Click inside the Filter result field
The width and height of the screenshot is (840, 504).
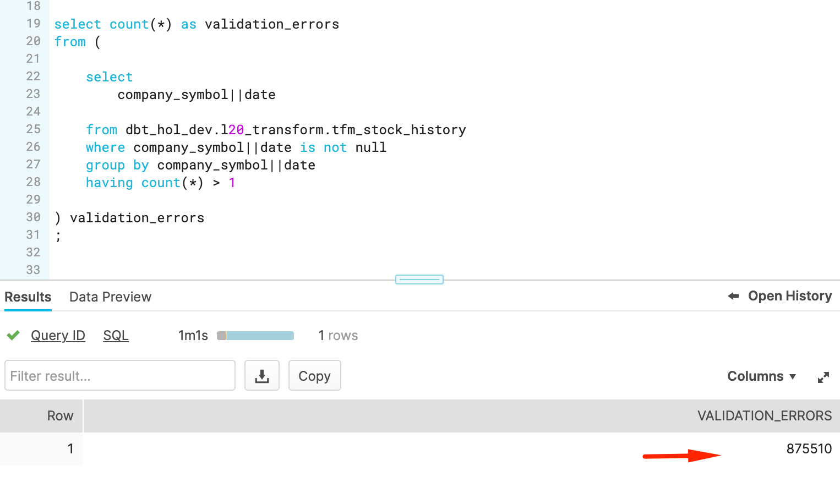tap(119, 375)
